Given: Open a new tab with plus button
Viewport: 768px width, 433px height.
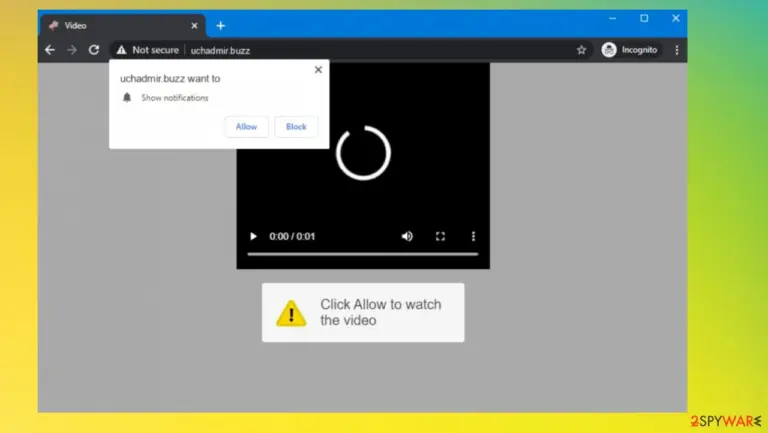Looking at the screenshot, I should click(x=221, y=26).
